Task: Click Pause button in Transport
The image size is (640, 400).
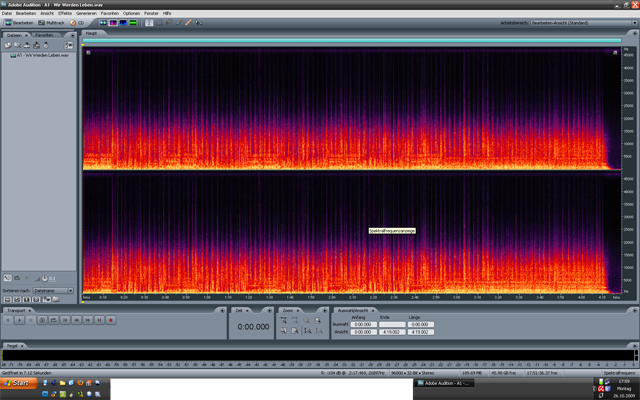Action: pos(31,320)
